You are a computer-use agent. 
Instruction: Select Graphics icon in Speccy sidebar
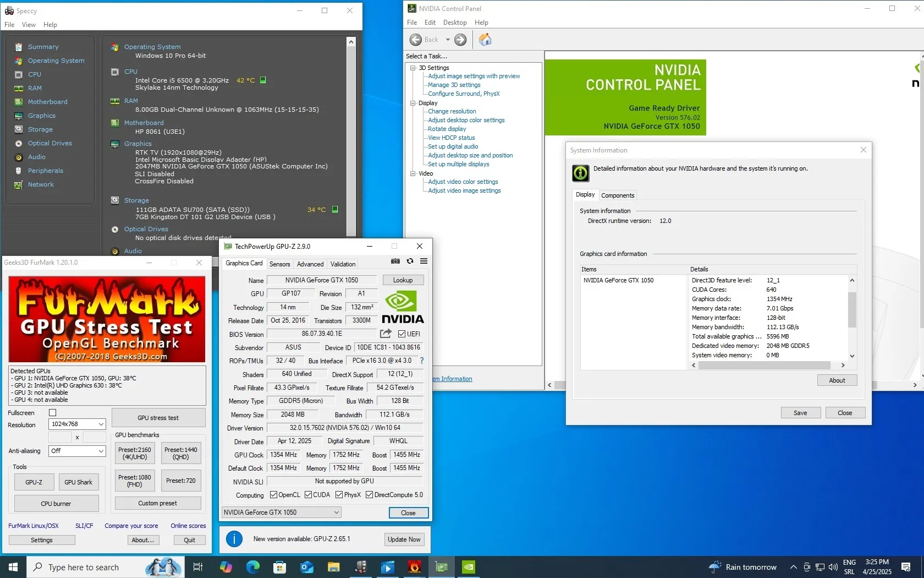click(x=19, y=116)
